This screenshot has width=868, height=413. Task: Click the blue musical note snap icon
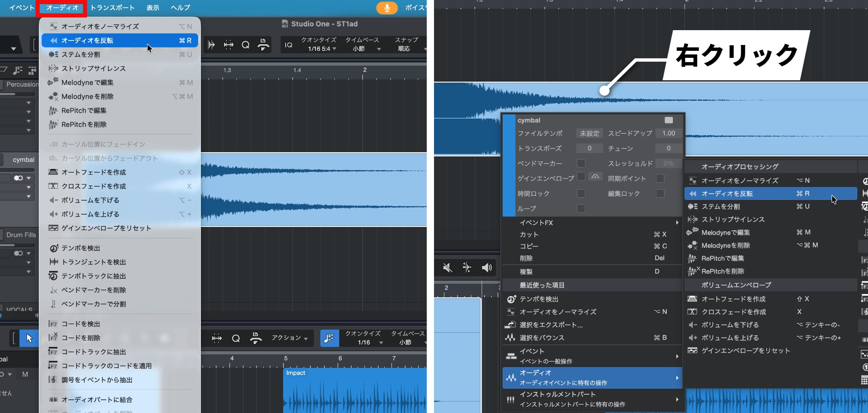click(329, 338)
